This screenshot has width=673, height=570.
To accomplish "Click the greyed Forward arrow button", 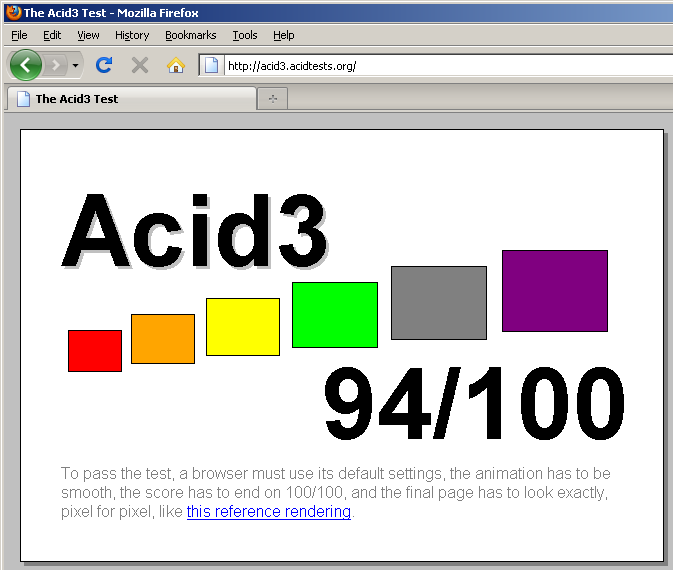I will click(x=56, y=65).
